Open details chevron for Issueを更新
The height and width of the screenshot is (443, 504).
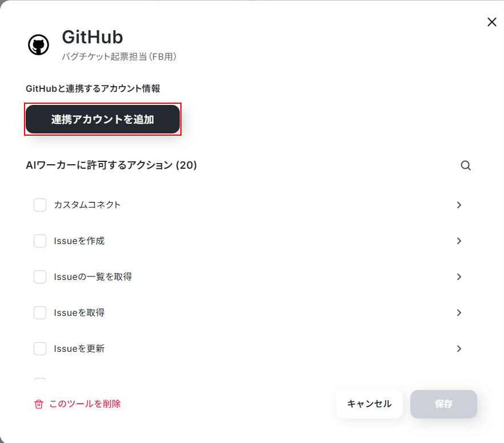(x=459, y=348)
